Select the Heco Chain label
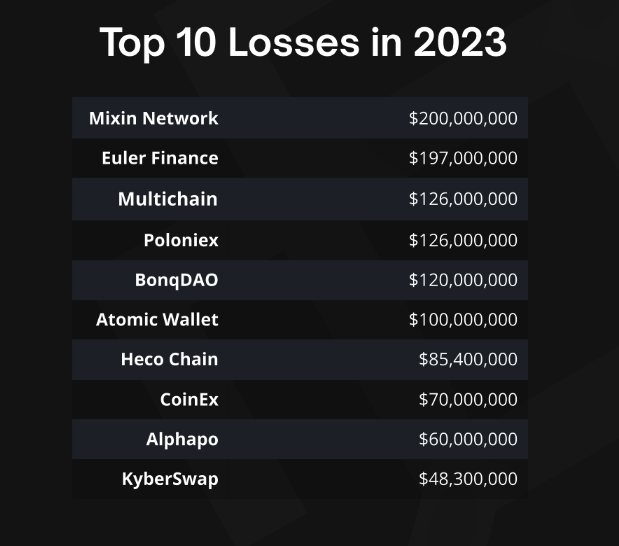 169,359
